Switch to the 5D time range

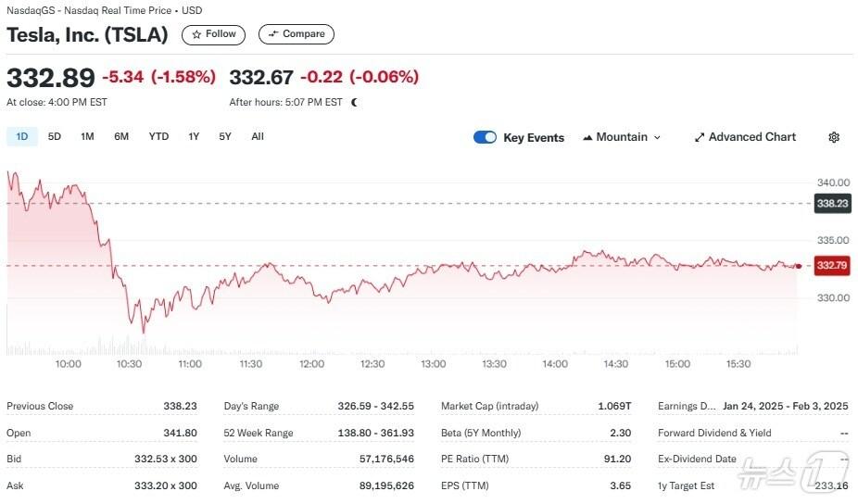[55, 136]
